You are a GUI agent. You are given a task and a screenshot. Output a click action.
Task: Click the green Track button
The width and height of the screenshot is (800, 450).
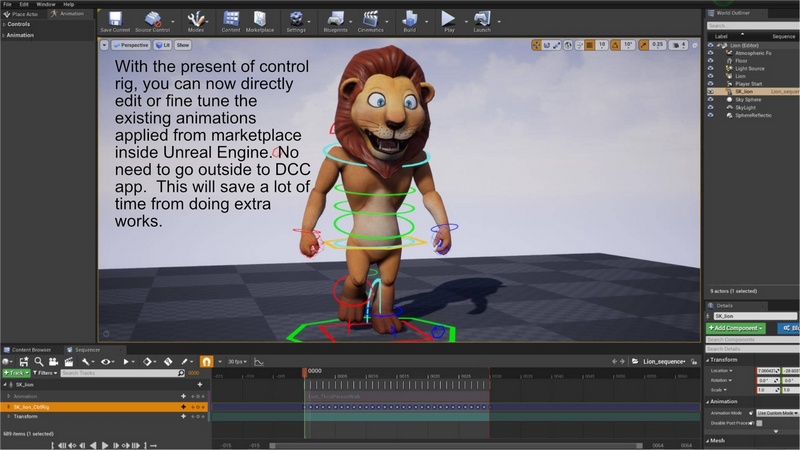(x=18, y=373)
